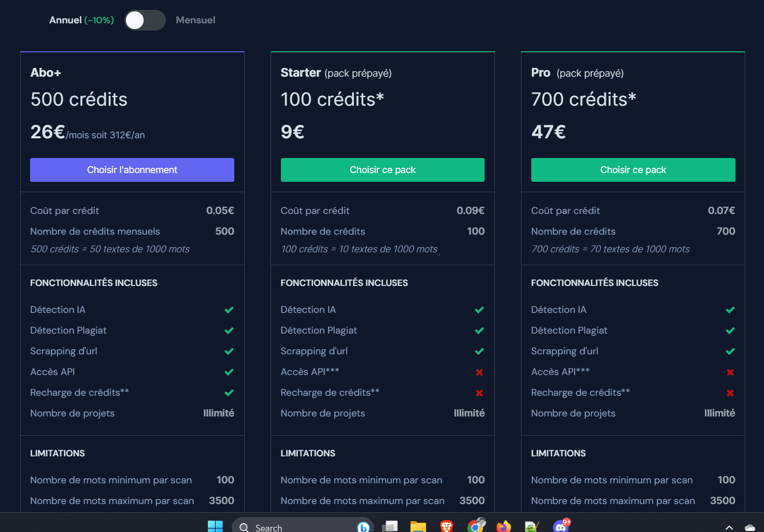Click the 0.09€ cost per credit value
Screen dimensions: 764x532
click(x=471, y=210)
